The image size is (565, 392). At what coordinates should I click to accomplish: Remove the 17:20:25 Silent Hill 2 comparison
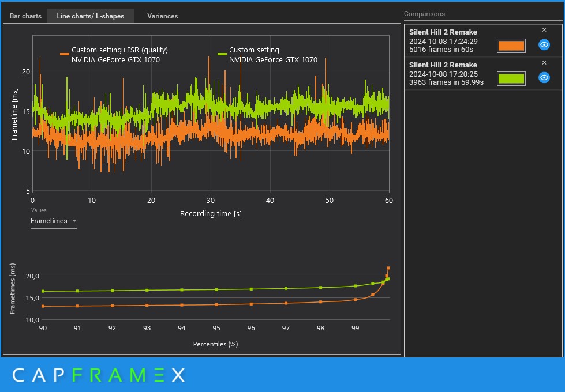tap(544, 63)
